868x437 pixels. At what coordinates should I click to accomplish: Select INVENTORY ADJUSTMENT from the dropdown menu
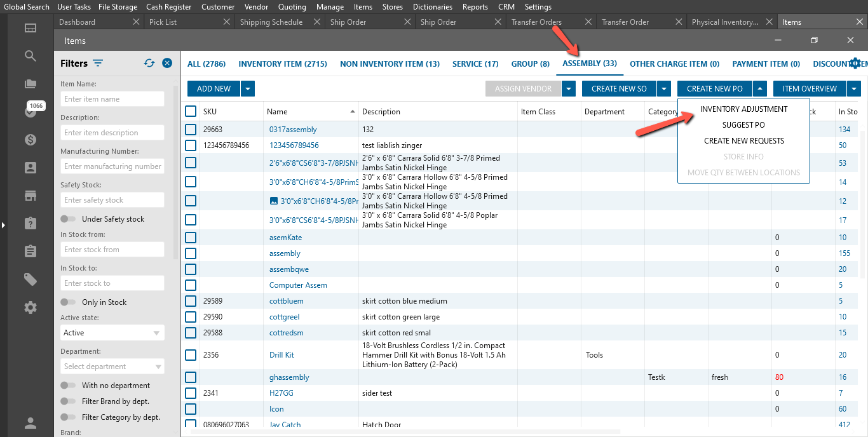coord(743,109)
